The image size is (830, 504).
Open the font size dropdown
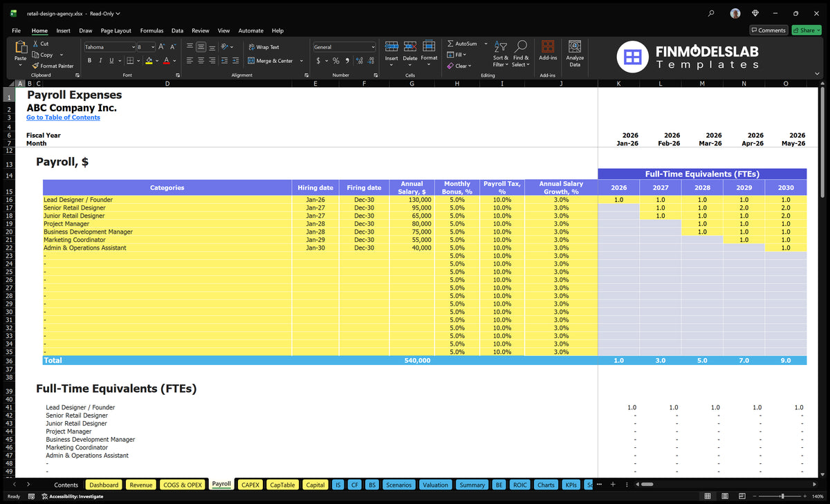pyautogui.click(x=152, y=47)
